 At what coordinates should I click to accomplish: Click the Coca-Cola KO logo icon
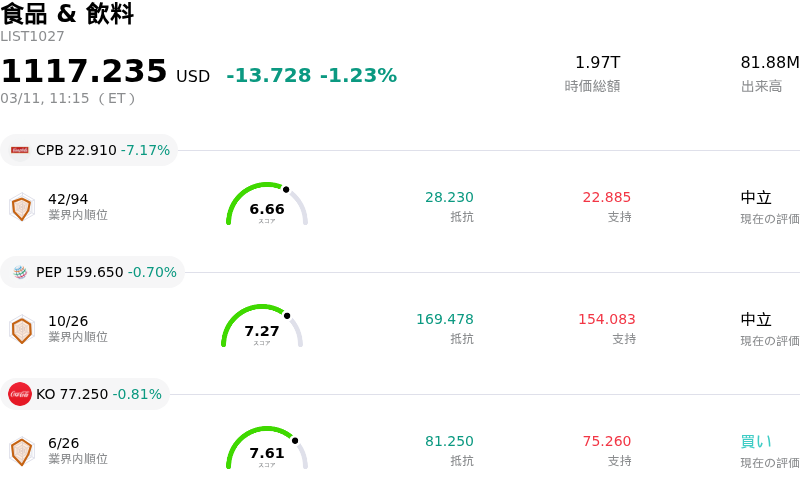(x=20, y=394)
